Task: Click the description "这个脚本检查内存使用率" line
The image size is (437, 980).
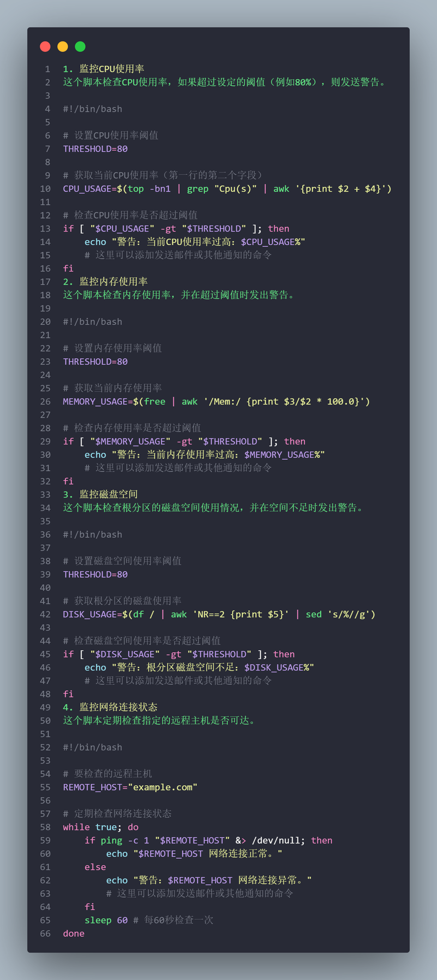Action: tap(180, 295)
